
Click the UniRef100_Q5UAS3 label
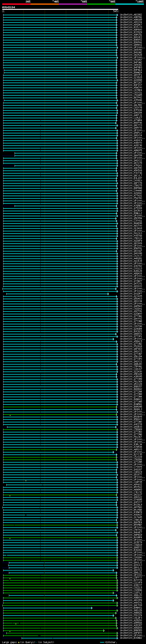(x=131, y=299)
